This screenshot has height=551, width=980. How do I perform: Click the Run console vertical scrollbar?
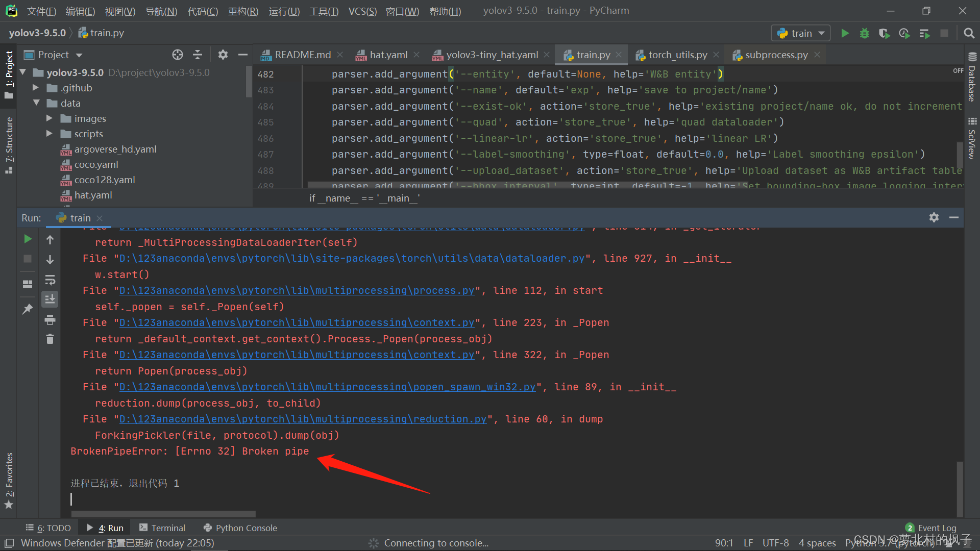click(960, 488)
